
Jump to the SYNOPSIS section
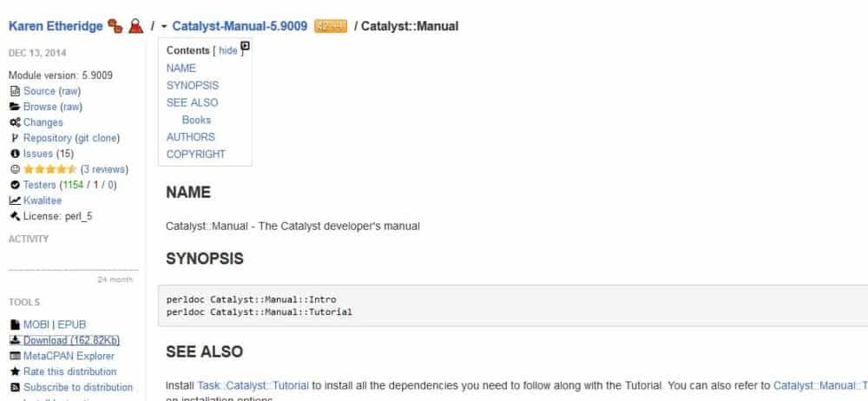[192, 85]
